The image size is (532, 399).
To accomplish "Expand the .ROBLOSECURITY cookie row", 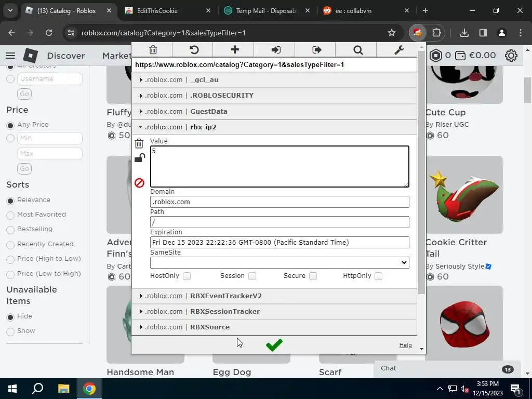I will point(274,96).
